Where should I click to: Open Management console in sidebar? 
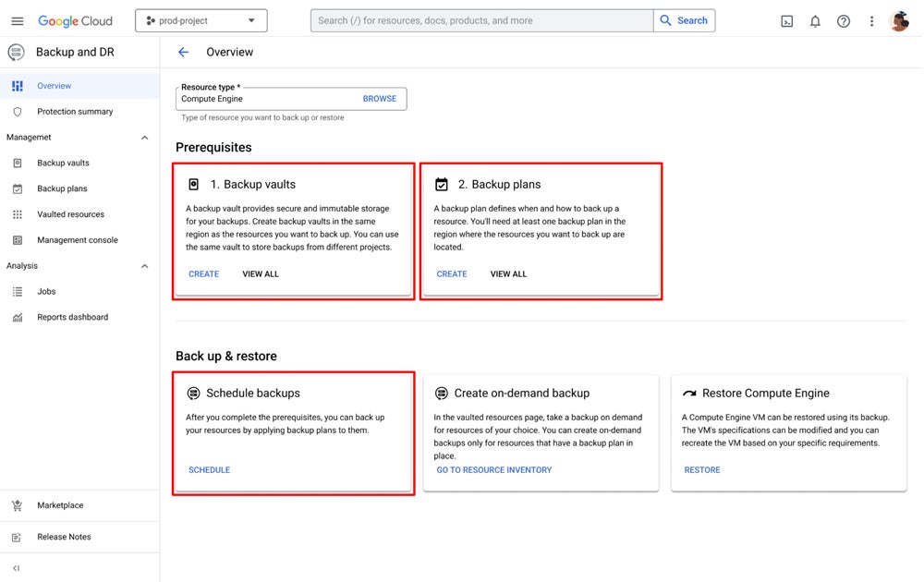pos(79,240)
